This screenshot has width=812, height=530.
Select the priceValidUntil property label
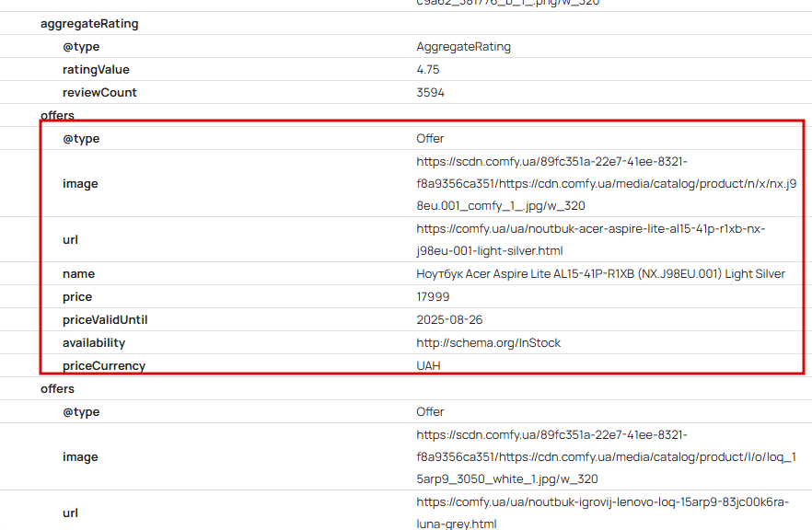click(105, 320)
